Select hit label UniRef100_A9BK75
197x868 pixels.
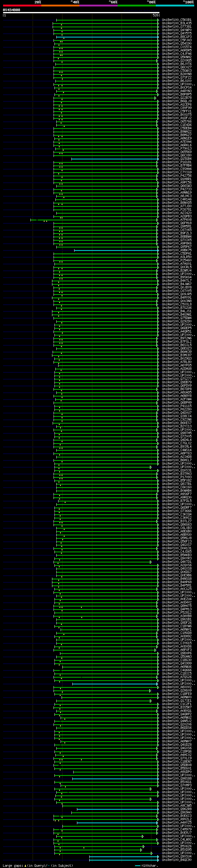point(177,250)
